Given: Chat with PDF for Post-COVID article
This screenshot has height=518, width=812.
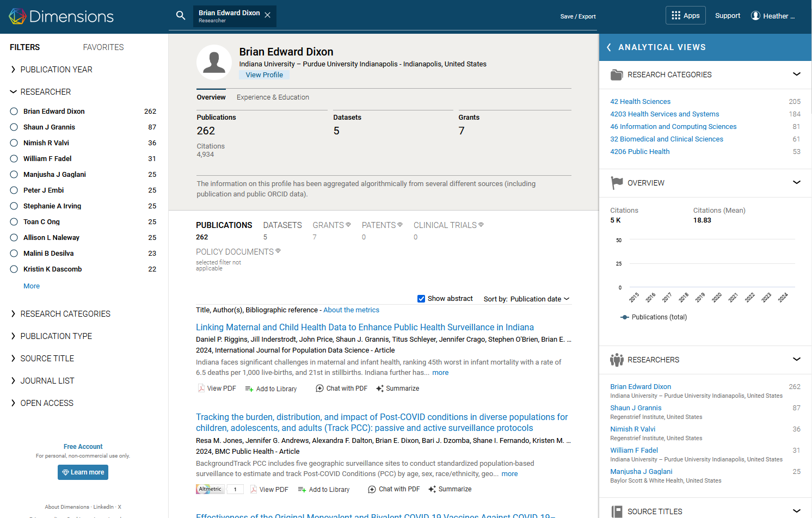Looking at the screenshot, I should click(394, 489).
